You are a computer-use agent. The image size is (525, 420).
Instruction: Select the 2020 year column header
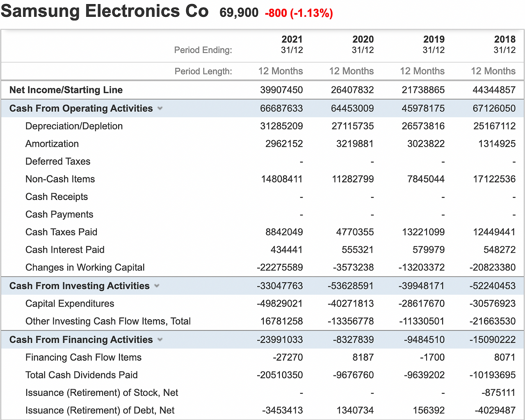(363, 39)
